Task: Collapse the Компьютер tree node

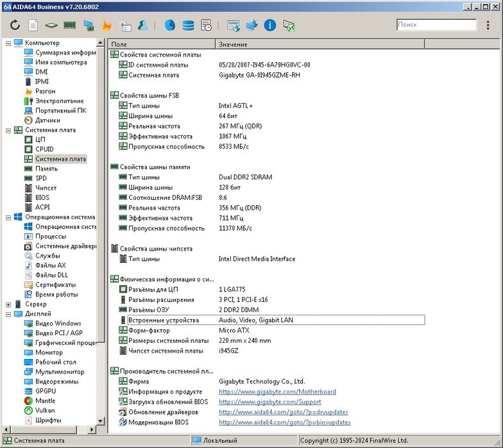Action: click(x=8, y=44)
